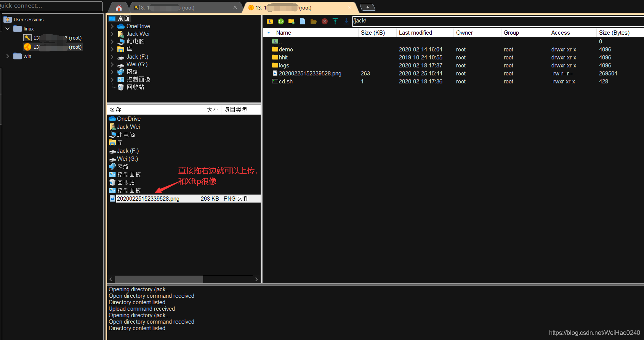Expand OneDrive in local tree
The height and width of the screenshot is (340, 644).
[x=112, y=26]
